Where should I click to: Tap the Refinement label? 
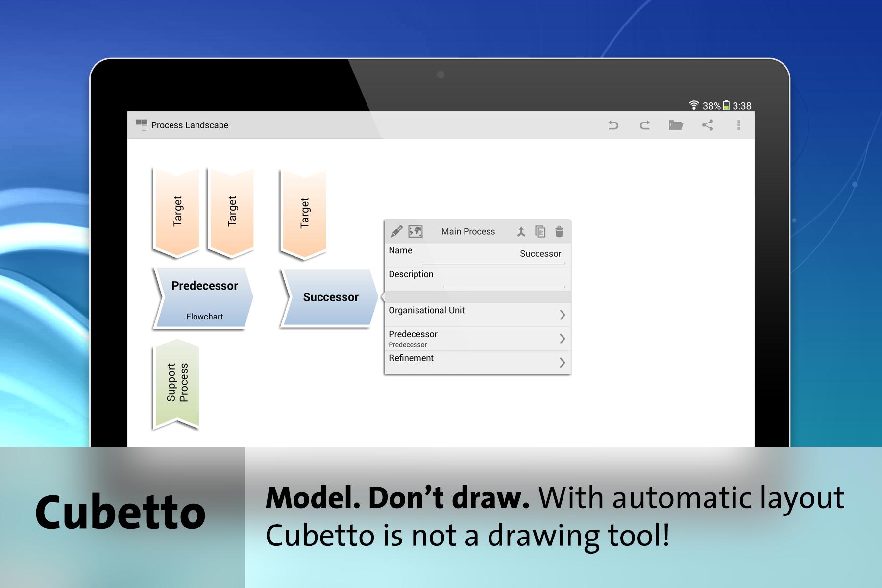coord(411,358)
